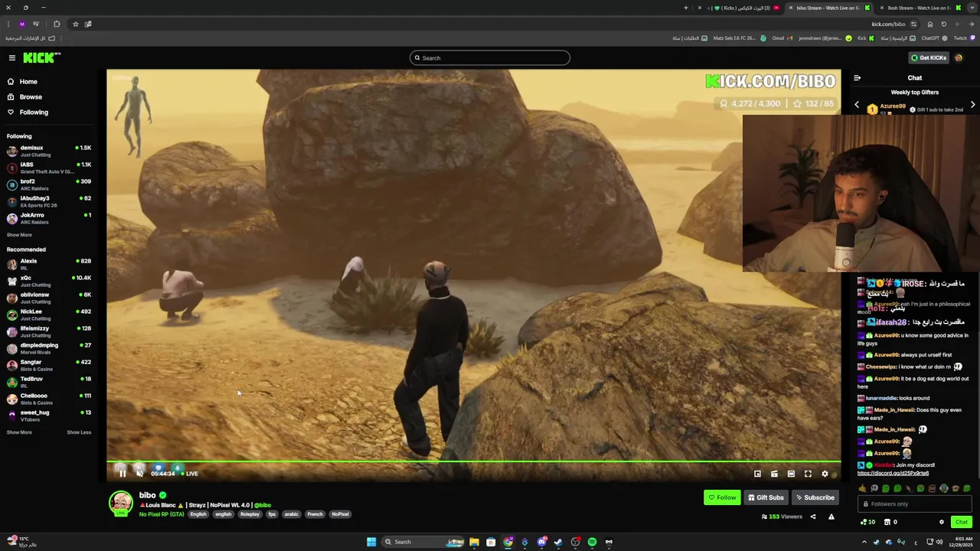Click the Followers only chat input
The height and width of the screenshot is (551, 980).
click(915, 504)
